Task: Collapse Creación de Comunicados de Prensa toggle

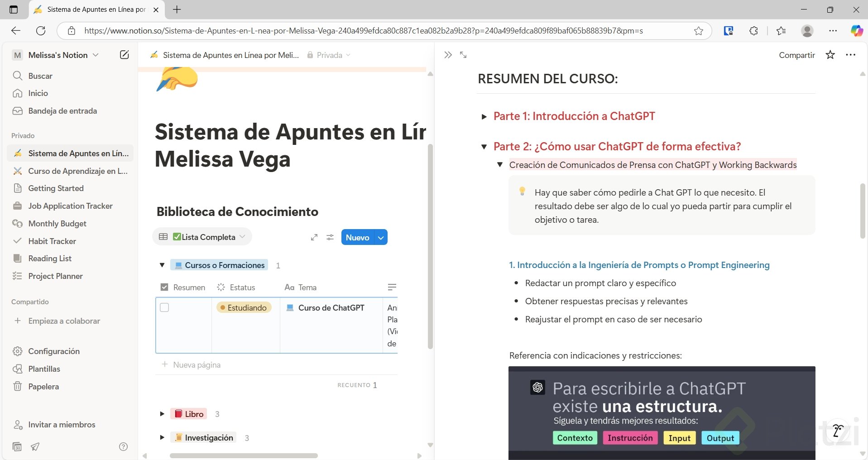Action: [500, 165]
